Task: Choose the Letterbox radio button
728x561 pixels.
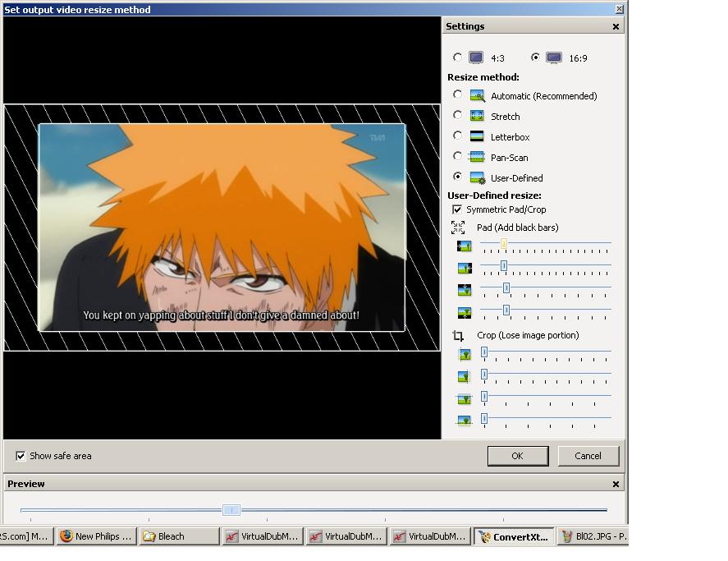Action: 457,136
